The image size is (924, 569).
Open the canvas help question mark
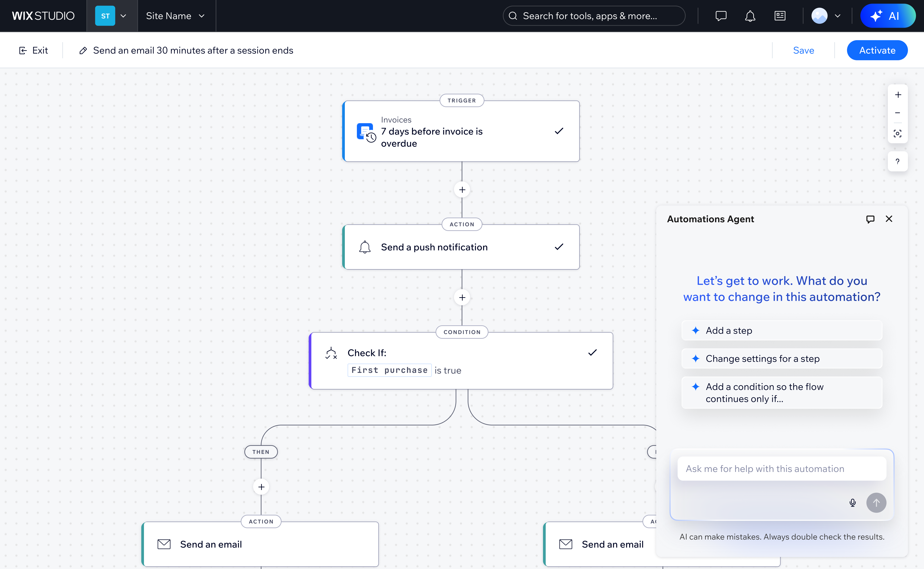[x=898, y=162]
